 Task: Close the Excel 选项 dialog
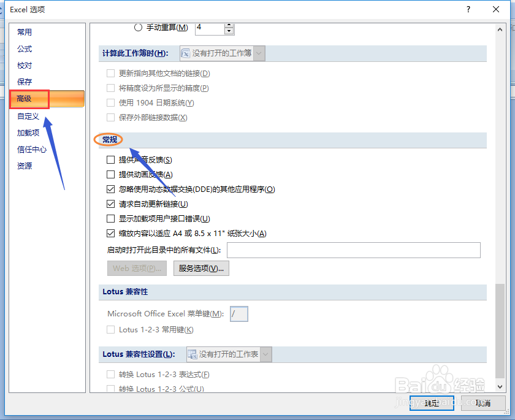[496, 10]
